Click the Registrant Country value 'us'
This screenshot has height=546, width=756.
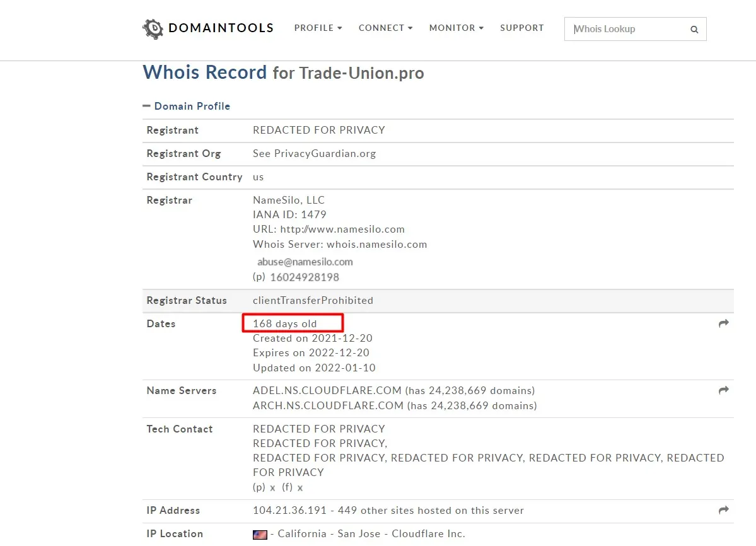pyautogui.click(x=259, y=177)
